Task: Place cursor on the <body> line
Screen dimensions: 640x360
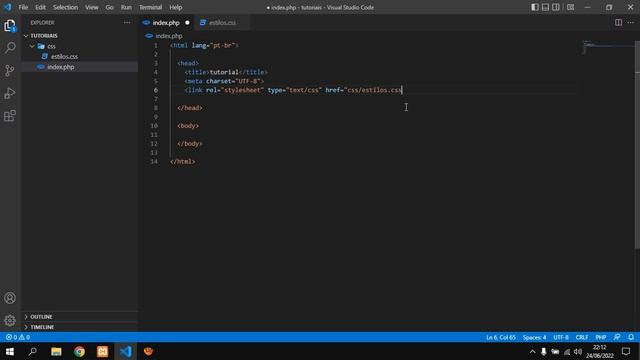Action: 188,126
